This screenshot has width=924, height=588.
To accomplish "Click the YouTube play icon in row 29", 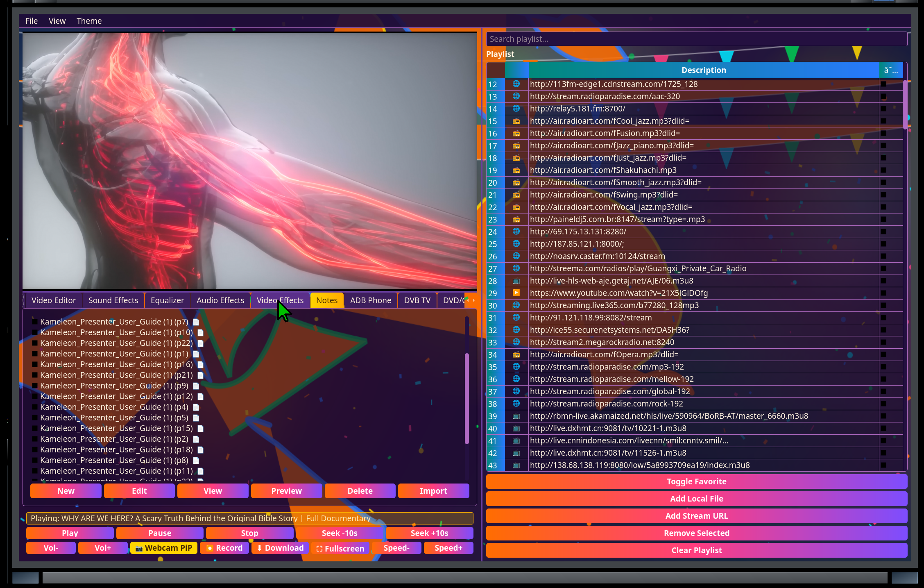I will 516,293.
